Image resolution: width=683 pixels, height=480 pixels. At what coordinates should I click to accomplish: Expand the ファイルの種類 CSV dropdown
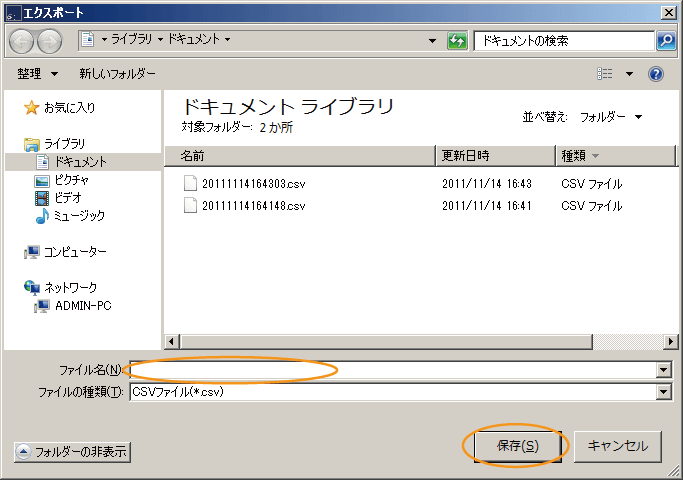click(x=663, y=392)
